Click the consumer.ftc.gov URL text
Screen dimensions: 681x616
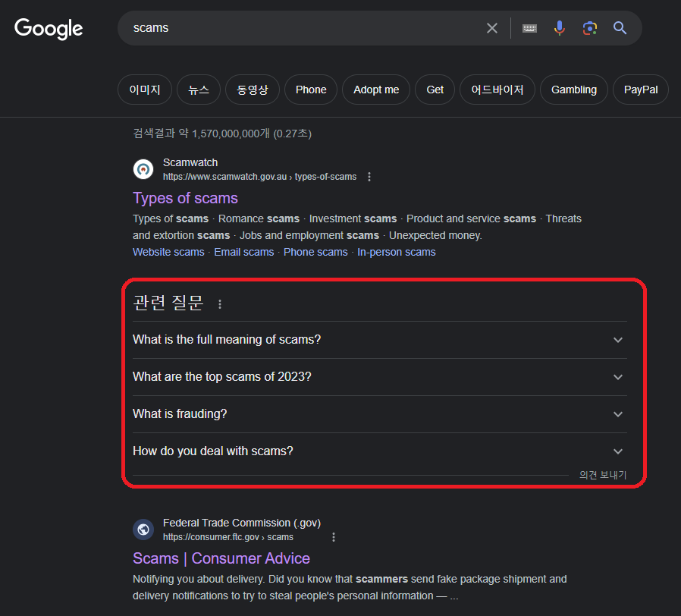click(228, 537)
